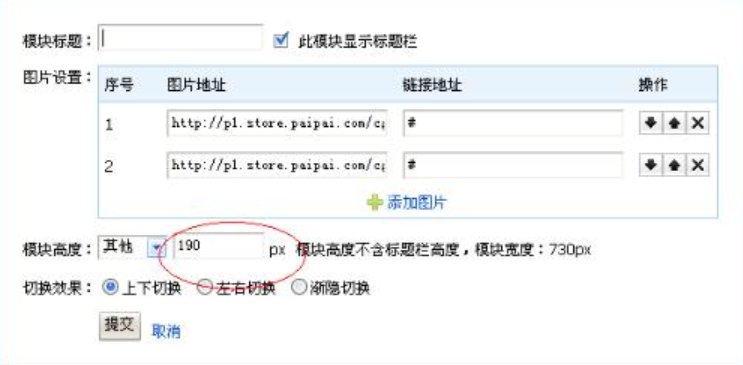This screenshot has height=365, width=743.
Task: Click the 提交 submit button
Action: tap(120, 326)
